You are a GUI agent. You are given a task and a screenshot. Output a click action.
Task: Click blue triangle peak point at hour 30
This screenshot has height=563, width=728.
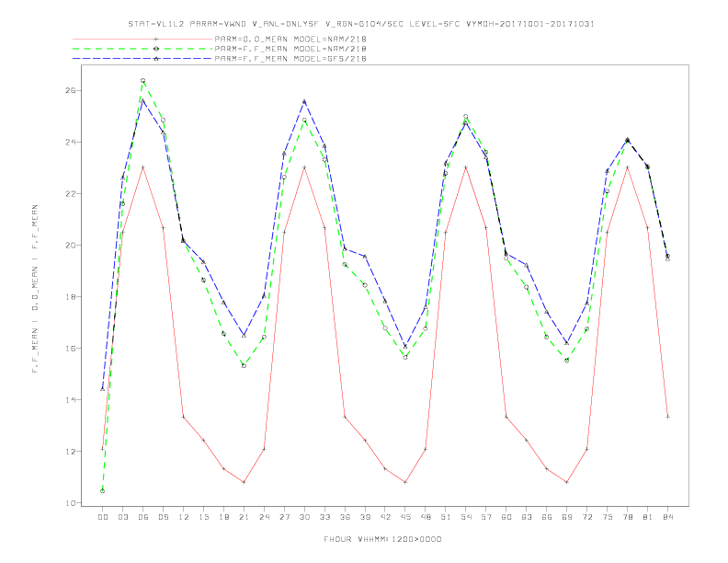coord(304,101)
